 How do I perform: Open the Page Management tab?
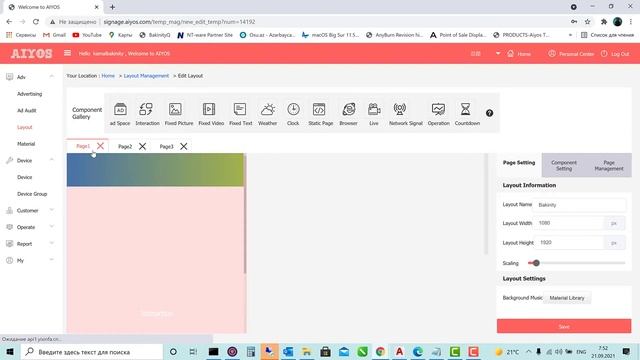coord(609,165)
